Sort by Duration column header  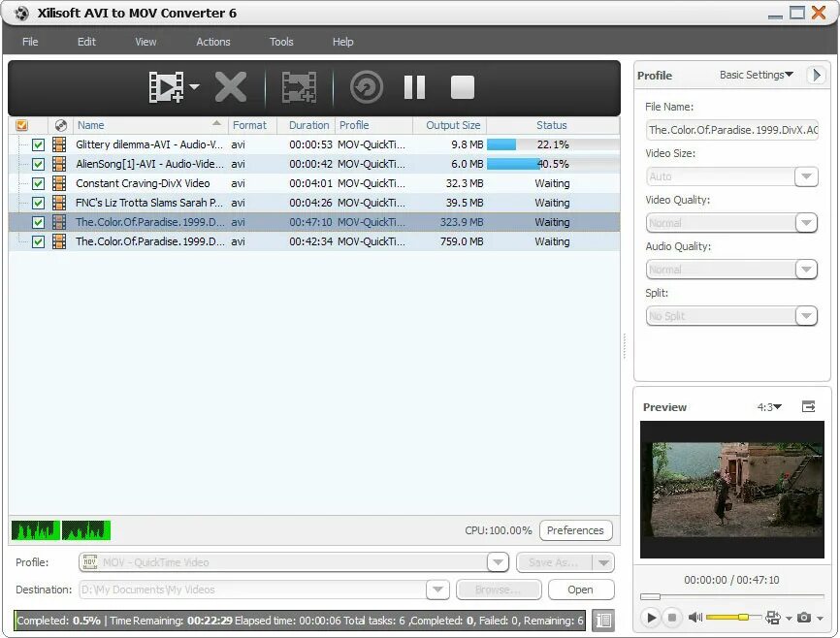pyautogui.click(x=307, y=125)
